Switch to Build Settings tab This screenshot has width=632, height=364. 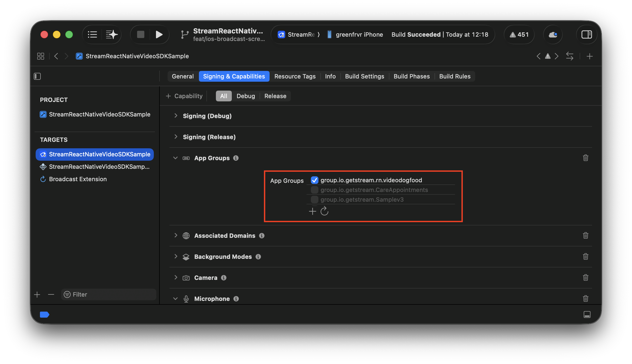tap(365, 76)
